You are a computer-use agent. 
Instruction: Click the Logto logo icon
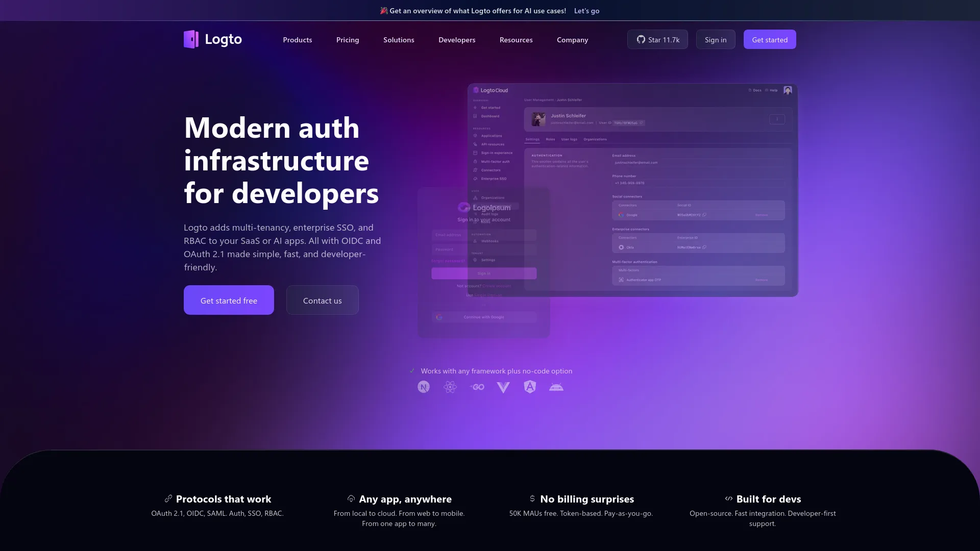click(191, 39)
